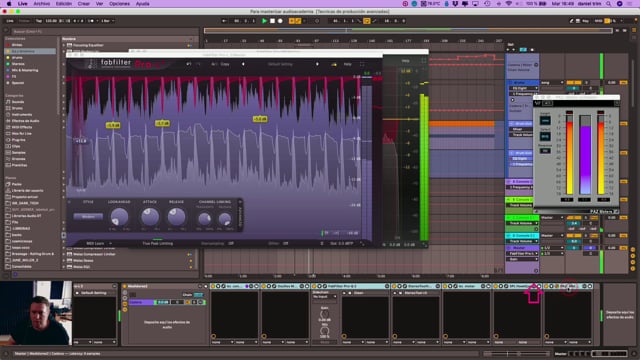Image resolution: width=640 pixels, height=360 pixels.
Task: Toggle the Key map mode switch
Action: coord(585,21)
